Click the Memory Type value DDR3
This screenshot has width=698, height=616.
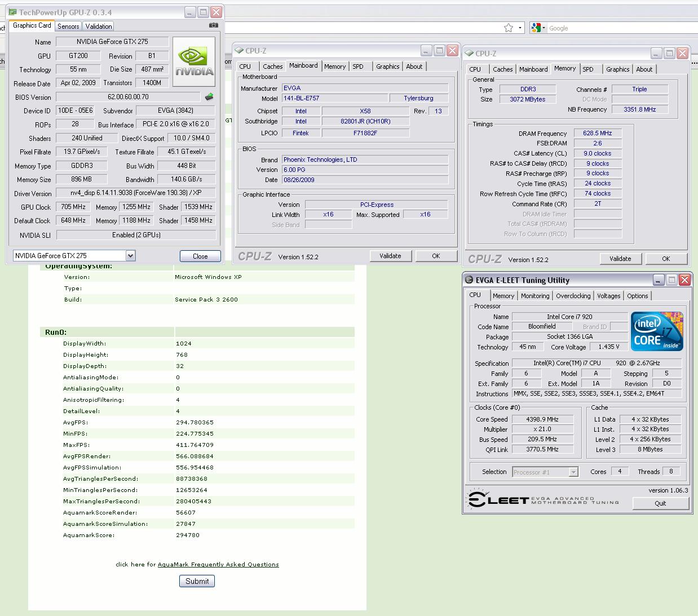point(528,89)
